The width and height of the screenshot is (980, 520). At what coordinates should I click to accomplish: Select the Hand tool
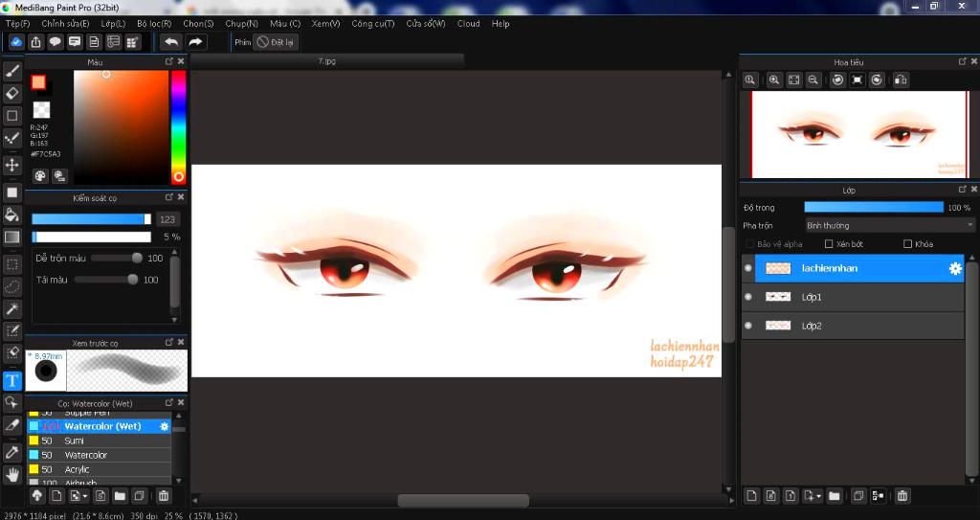pos(11,475)
